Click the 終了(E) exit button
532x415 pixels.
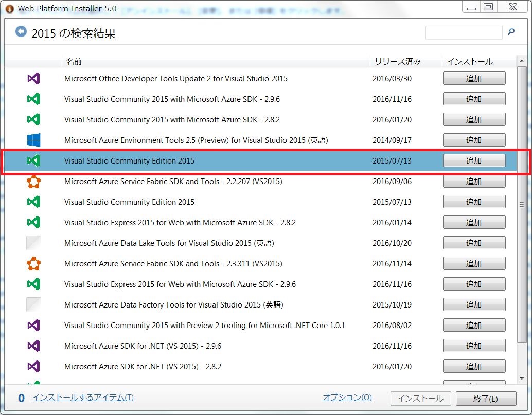tap(486, 399)
